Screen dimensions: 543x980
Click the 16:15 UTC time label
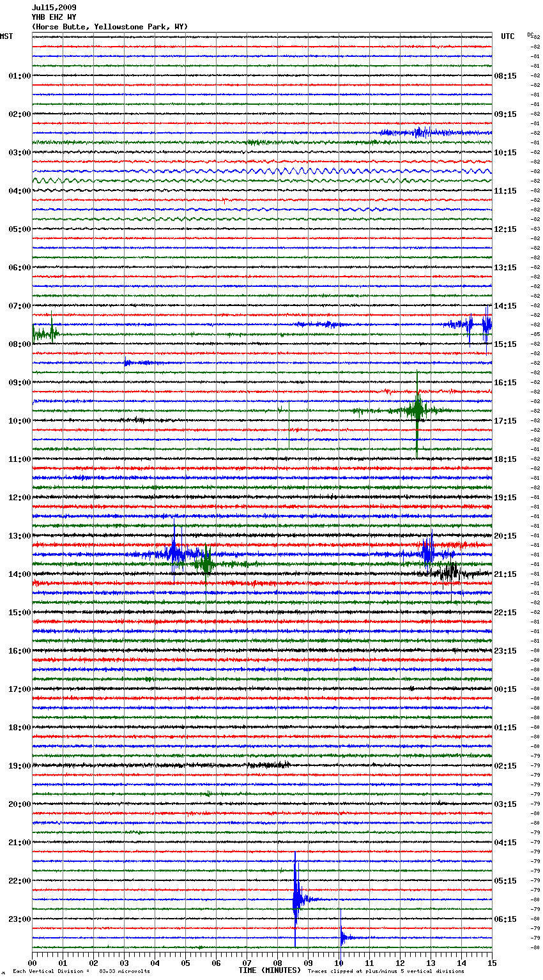point(505,383)
